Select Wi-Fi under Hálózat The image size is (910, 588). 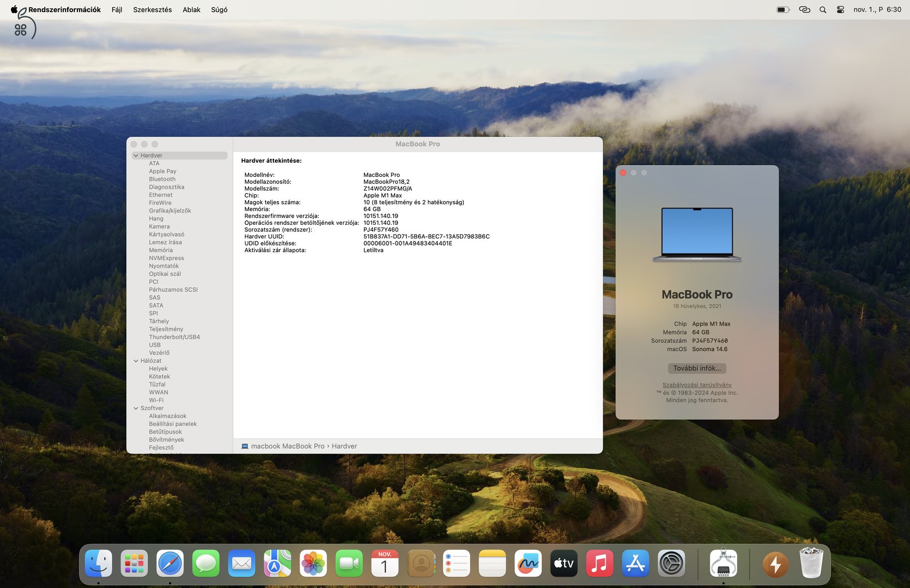156,400
